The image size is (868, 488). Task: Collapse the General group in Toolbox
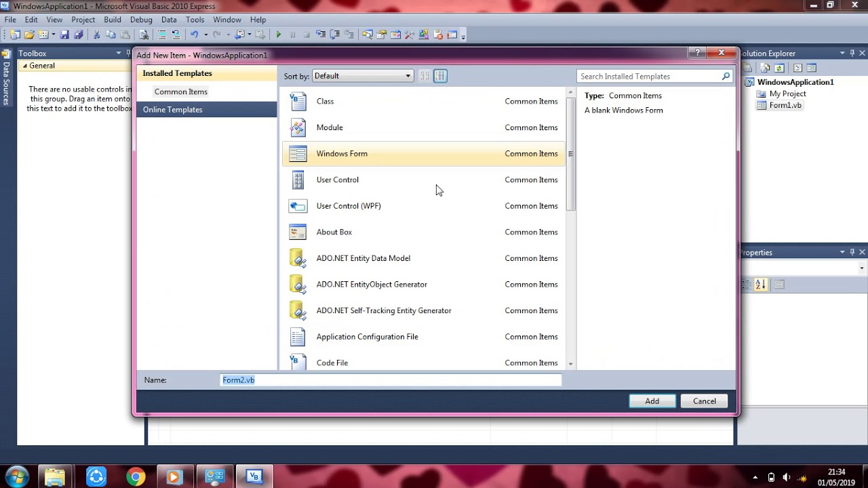[x=24, y=66]
